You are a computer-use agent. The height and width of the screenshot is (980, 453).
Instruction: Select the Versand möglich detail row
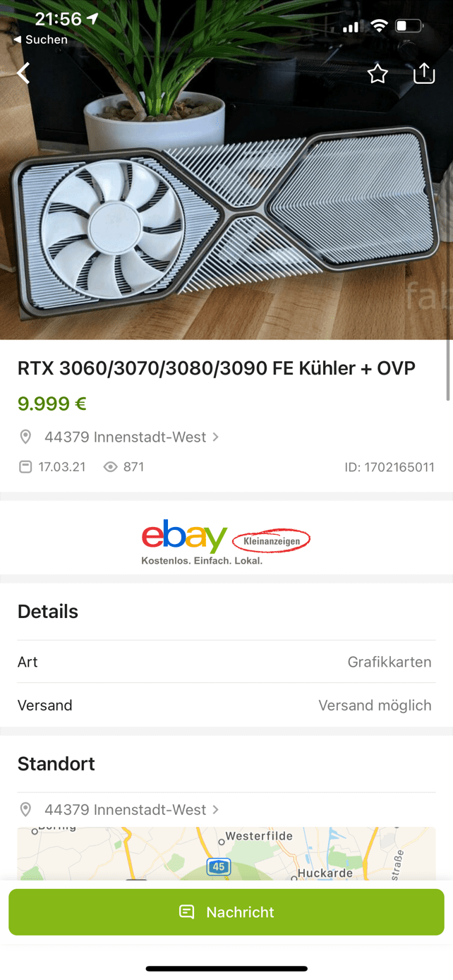(x=226, y=705)
